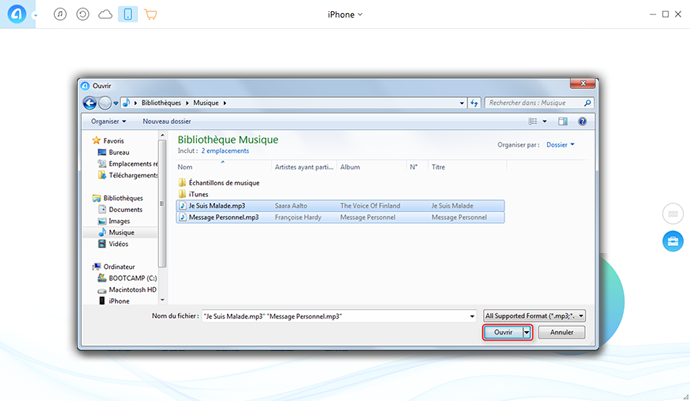Click the 2 emplacements link
This screenshot has width=690, height=401.
click(225, 151)
